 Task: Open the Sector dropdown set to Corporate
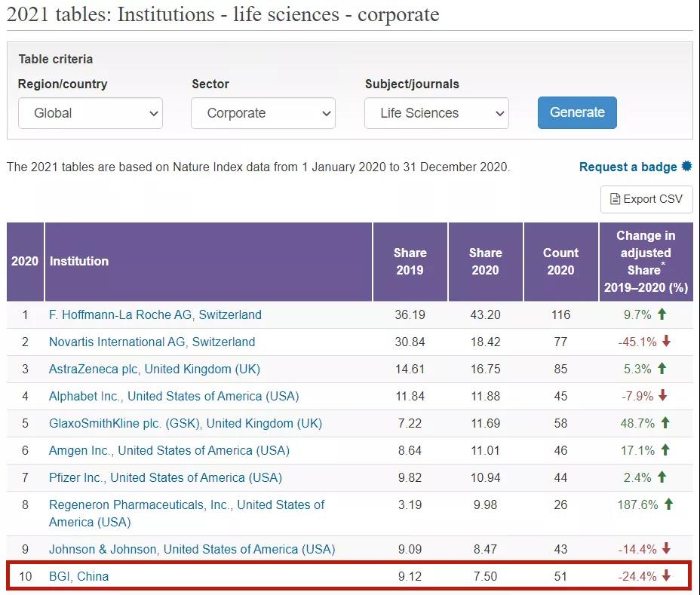[263, 113]
